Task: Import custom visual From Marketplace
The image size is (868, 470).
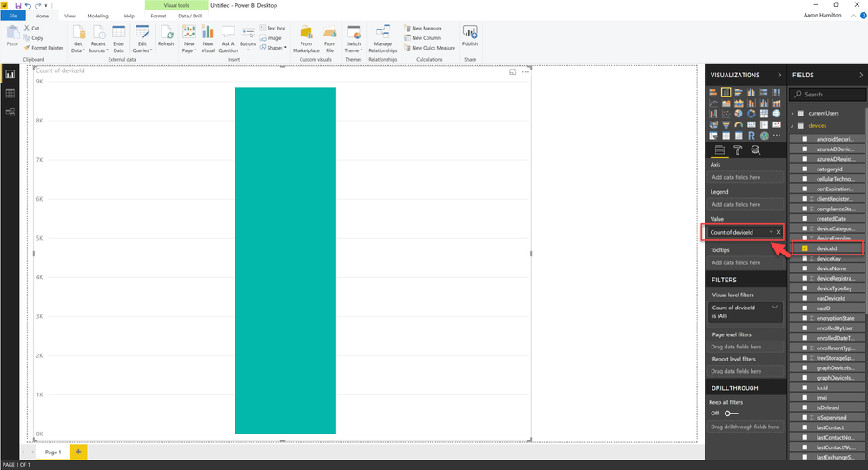Action: (x=306, y=39)
